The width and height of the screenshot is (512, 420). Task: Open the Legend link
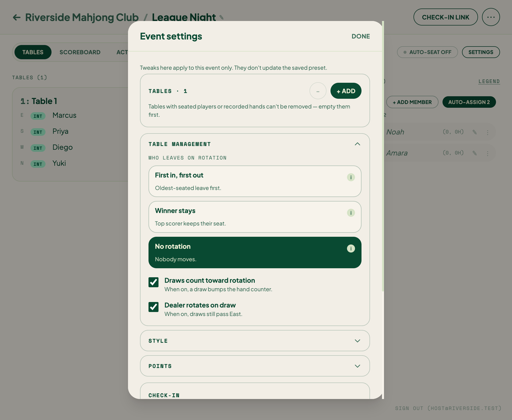[489, 81]
